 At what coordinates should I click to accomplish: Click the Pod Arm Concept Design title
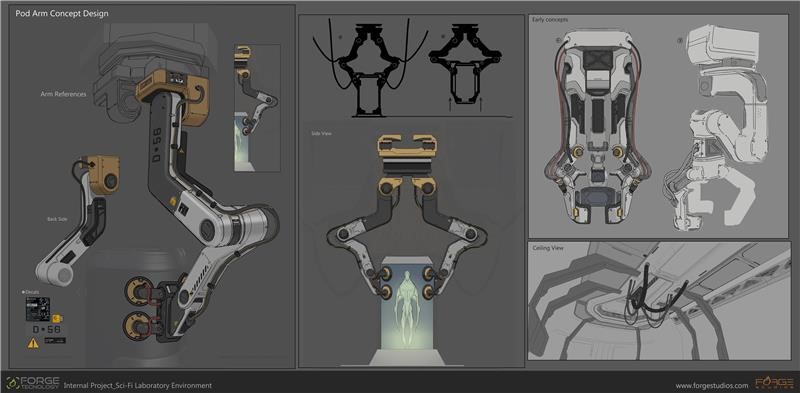(x=62, y=14)
